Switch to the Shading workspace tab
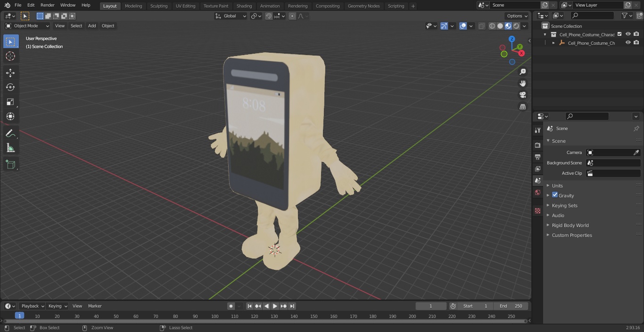This screenshot has width=644, height=332. coord(244,6)
